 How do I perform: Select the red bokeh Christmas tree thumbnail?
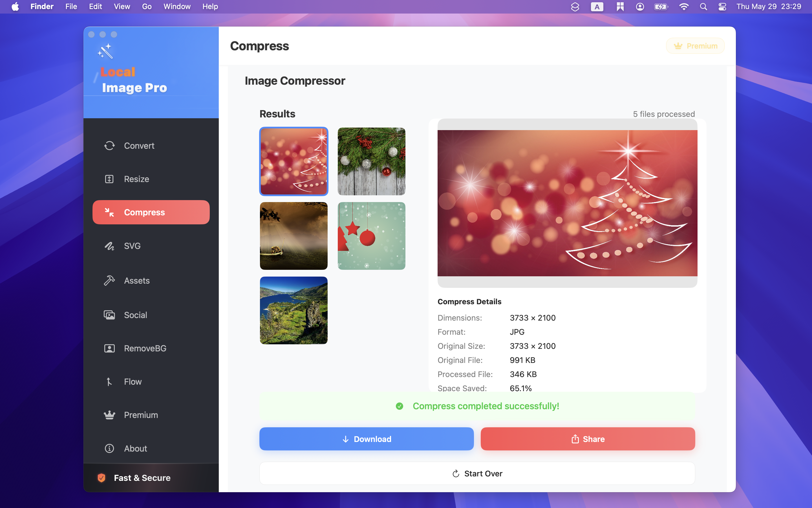pyautogui.click(x=294, y=161)
